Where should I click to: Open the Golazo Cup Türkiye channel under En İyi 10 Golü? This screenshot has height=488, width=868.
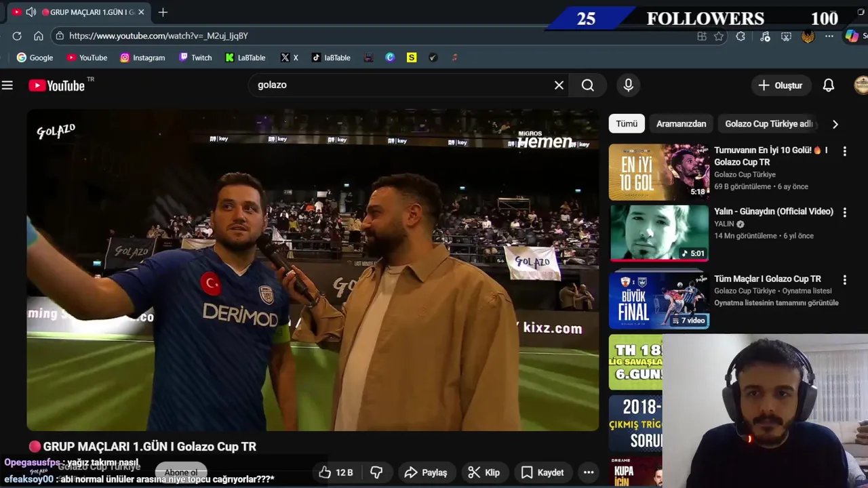point(745,174)
